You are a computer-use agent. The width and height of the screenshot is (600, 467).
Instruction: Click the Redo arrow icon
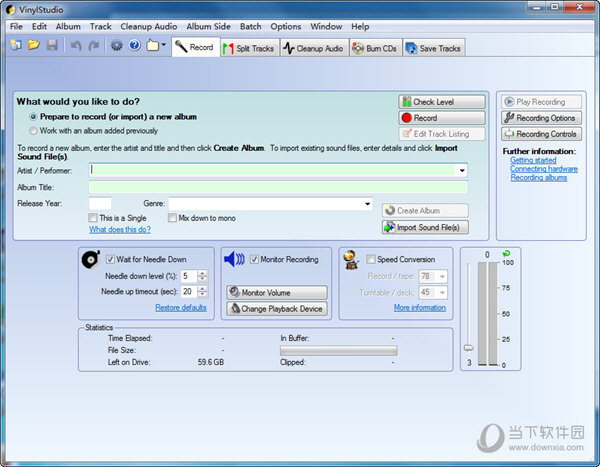pos(94,46)
